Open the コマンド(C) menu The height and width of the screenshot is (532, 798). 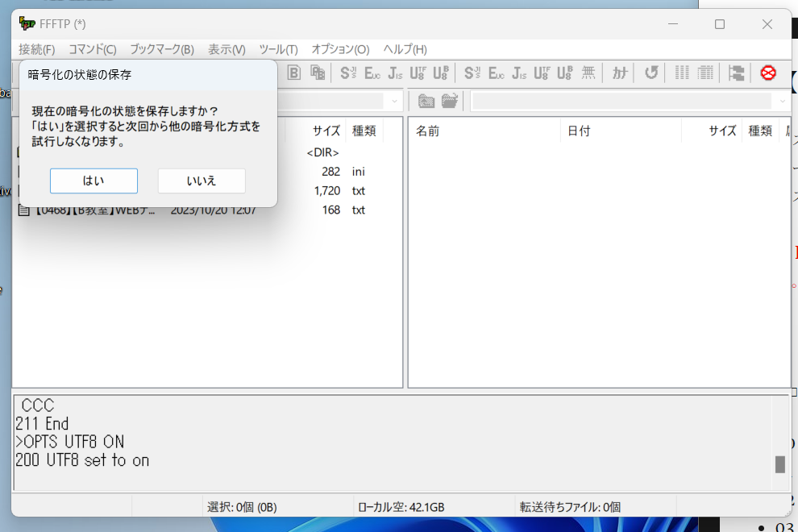[93, 49]
